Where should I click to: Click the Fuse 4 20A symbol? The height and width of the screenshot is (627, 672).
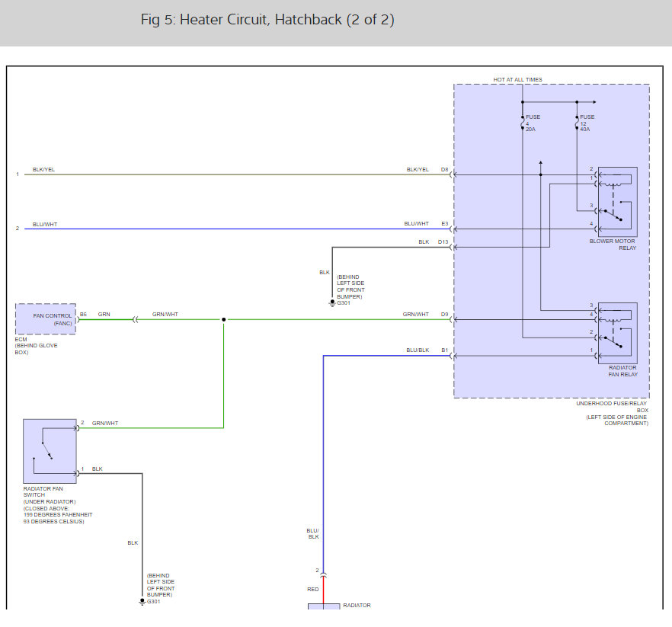point(523,123)
